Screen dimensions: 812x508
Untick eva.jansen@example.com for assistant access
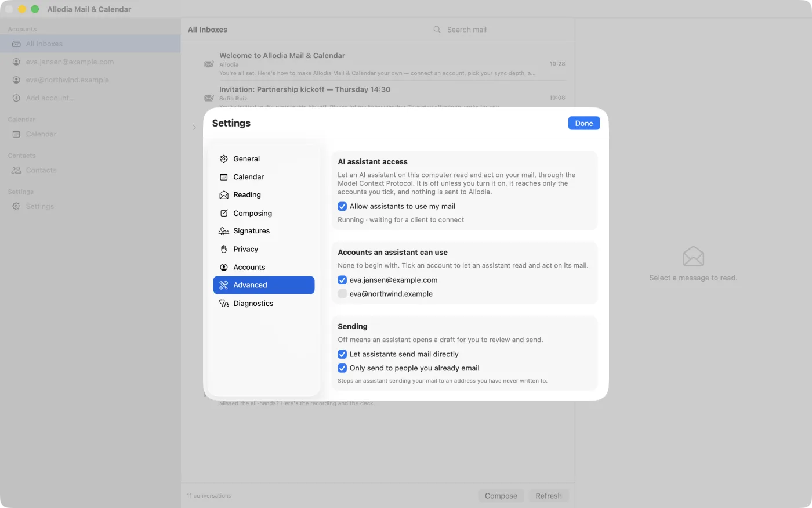[x=342, y=280]
